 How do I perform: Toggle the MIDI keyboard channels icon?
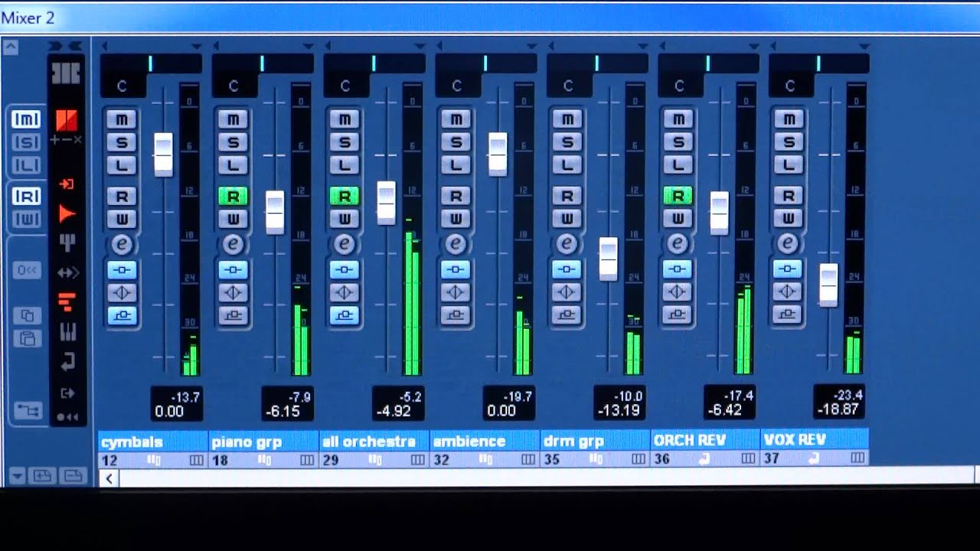click(x=67, y=331)
